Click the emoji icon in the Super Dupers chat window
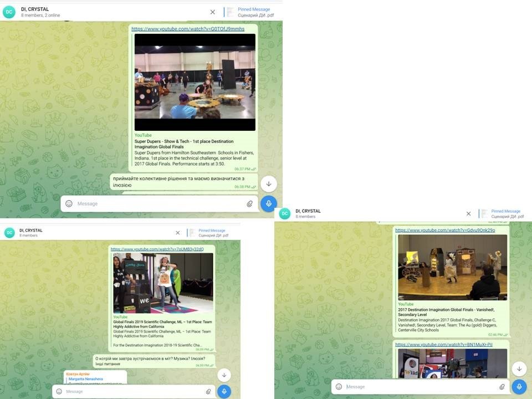The width and height of the screenshot is (532, 399). (69, 203)
